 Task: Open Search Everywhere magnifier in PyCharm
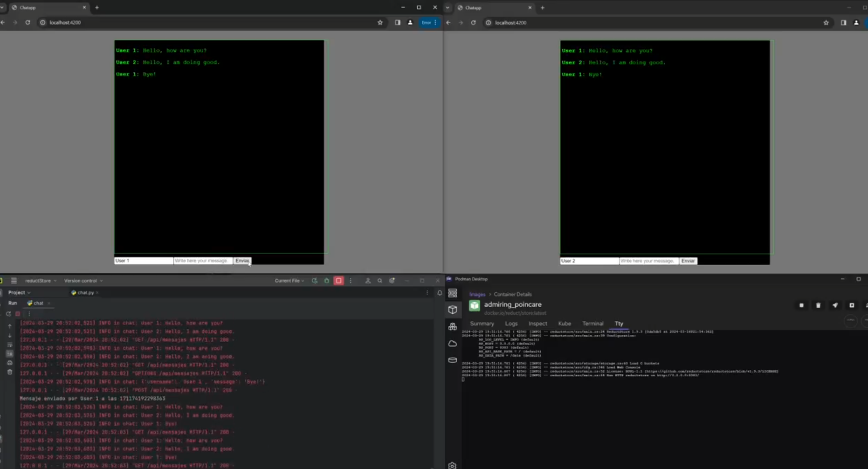coord(380,281)
